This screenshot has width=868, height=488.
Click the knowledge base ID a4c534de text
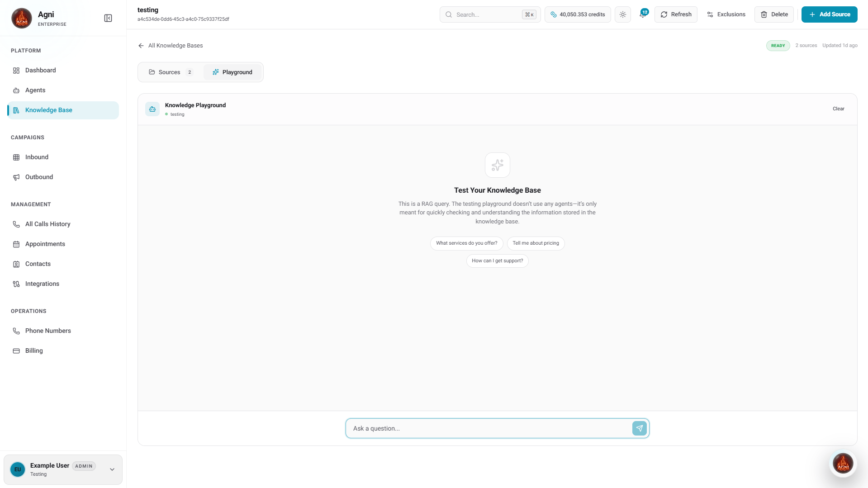[x=183, y=19]
